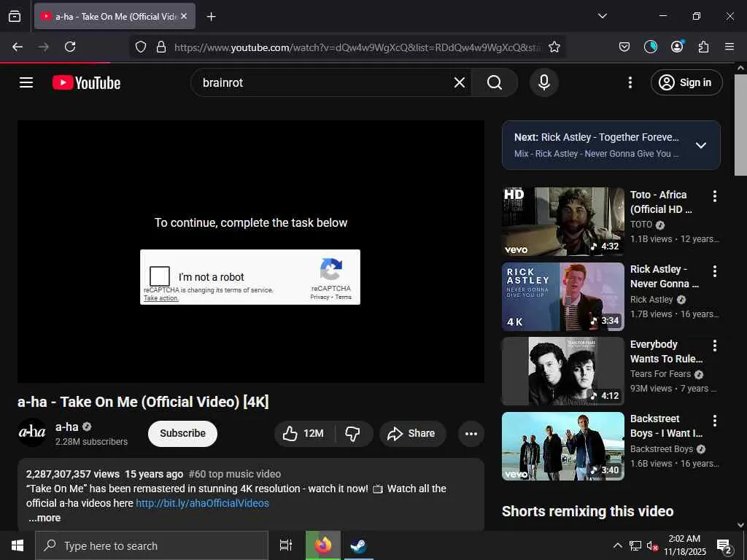Go to YouTube home via logo
The height and width of the screenshot is (560, 747).
[x=86, y=83]
